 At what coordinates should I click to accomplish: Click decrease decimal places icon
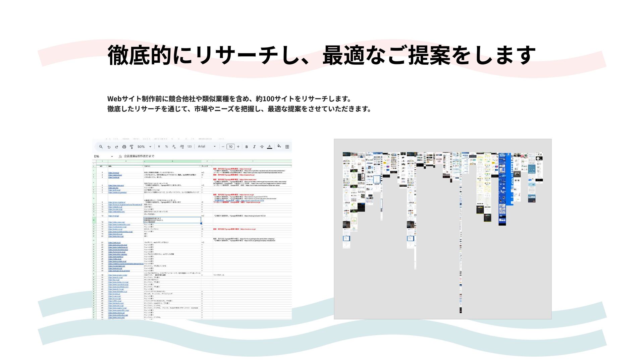[x=174, y=147]
